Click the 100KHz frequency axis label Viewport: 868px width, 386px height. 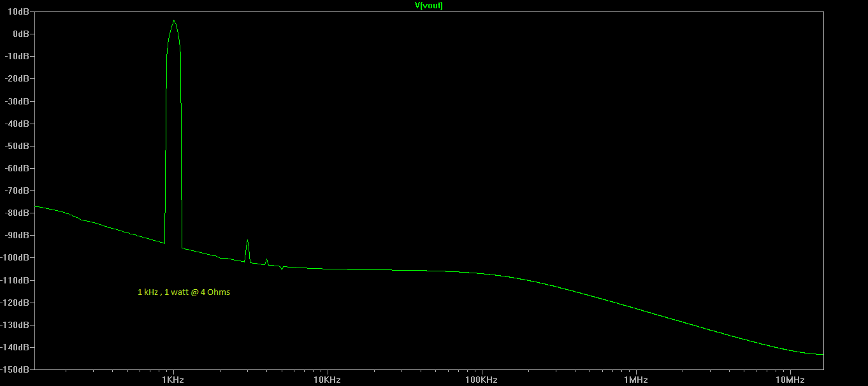(x=481, y=380)
